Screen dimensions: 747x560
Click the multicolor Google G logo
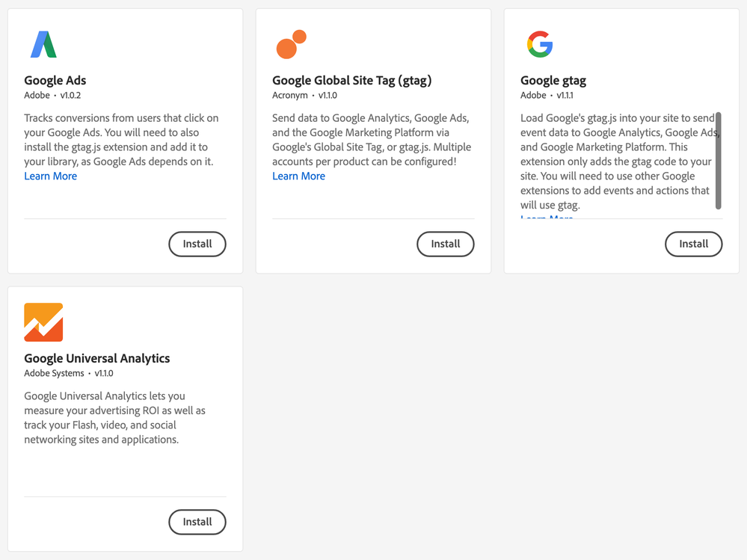pos(540,44)
